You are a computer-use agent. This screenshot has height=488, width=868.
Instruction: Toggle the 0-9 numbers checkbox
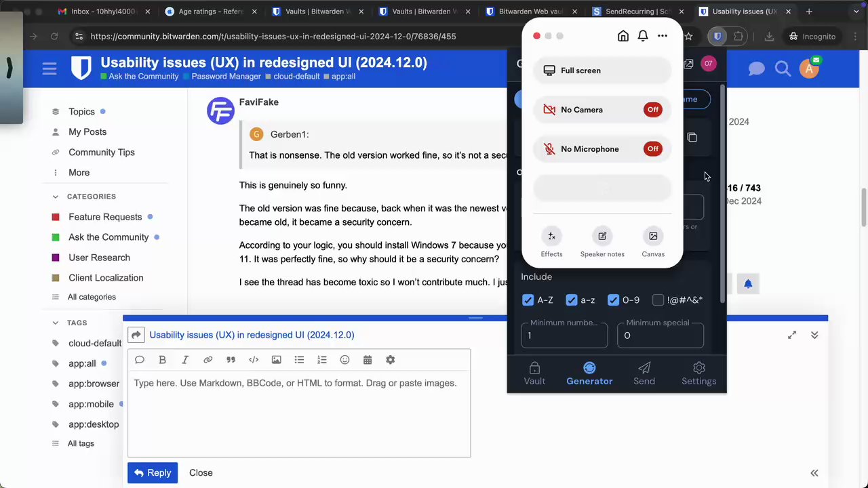[614, 300]
